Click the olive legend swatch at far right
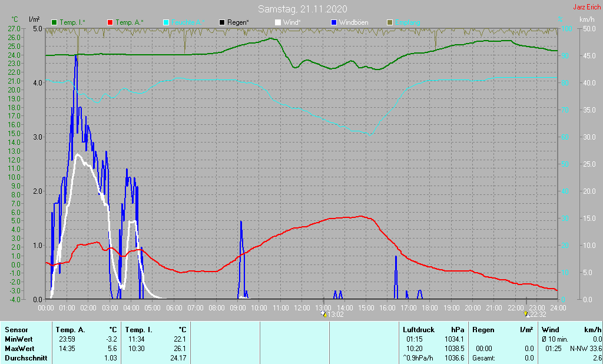603x364 pixels. (x=389, y=22)
